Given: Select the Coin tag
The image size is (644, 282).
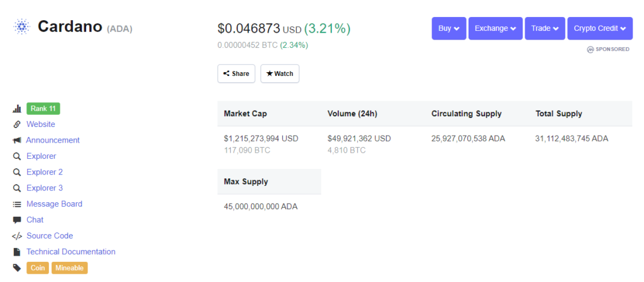Looking at the screenshot, I should coord(38,268).
